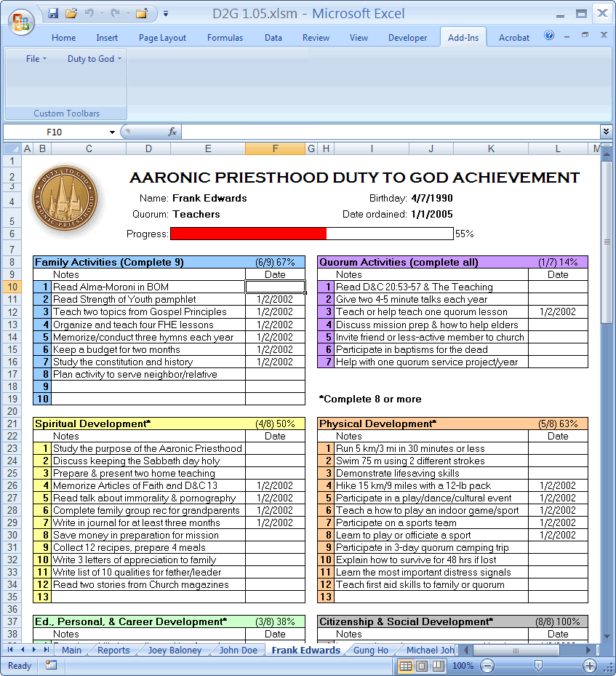Screen dimensions: 616x676
Task: Select 'Swim 75 m using 2 different strokes'
Action: [x=431, y=461]
